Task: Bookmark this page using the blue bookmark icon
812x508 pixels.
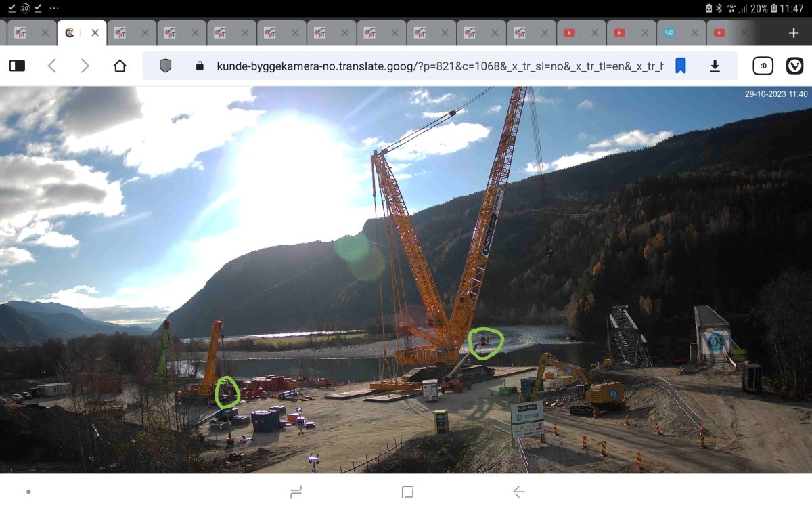Action: (x=681, y=66)
